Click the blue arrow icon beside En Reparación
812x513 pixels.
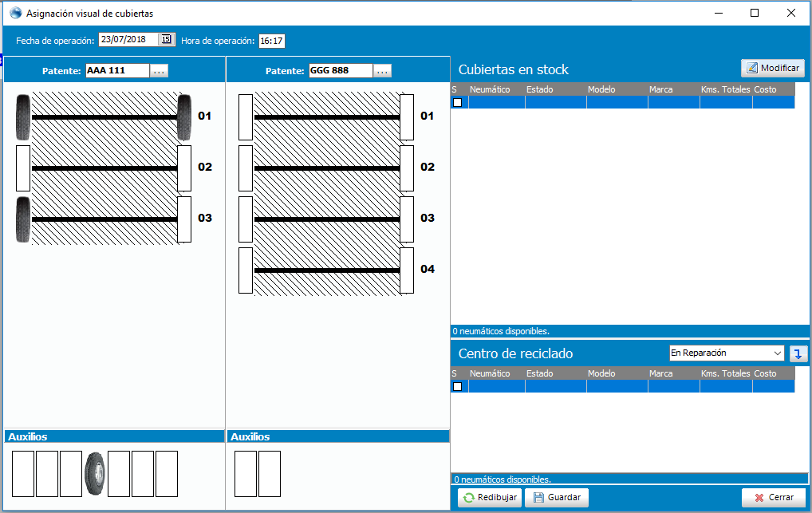click(797, 353)
